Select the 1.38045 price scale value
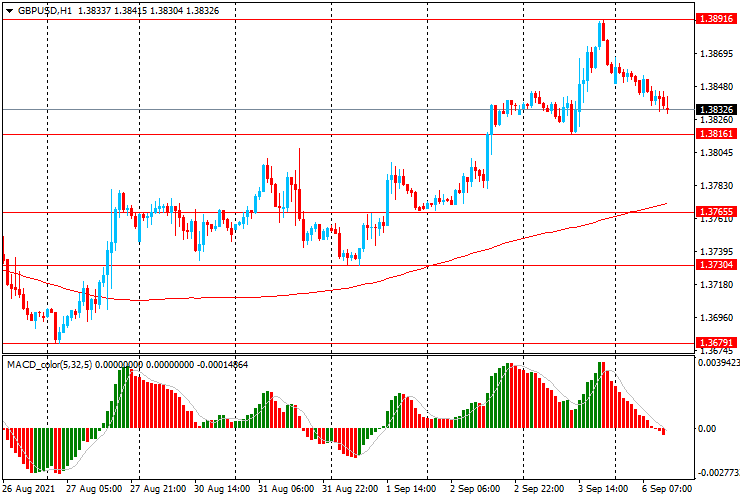Image resolution: width=740 pixels, height=500 pixels. 717,153
